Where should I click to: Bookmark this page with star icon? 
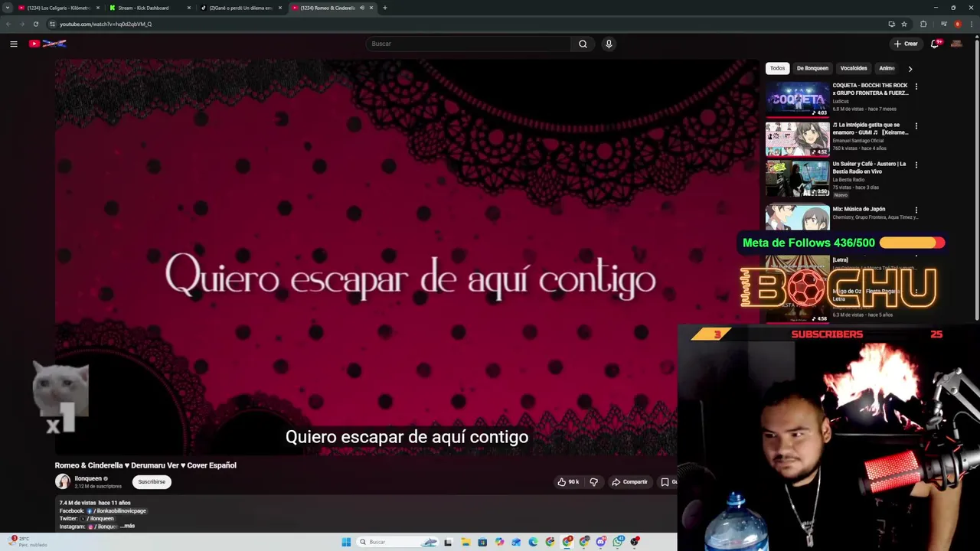tap(904, 24)
